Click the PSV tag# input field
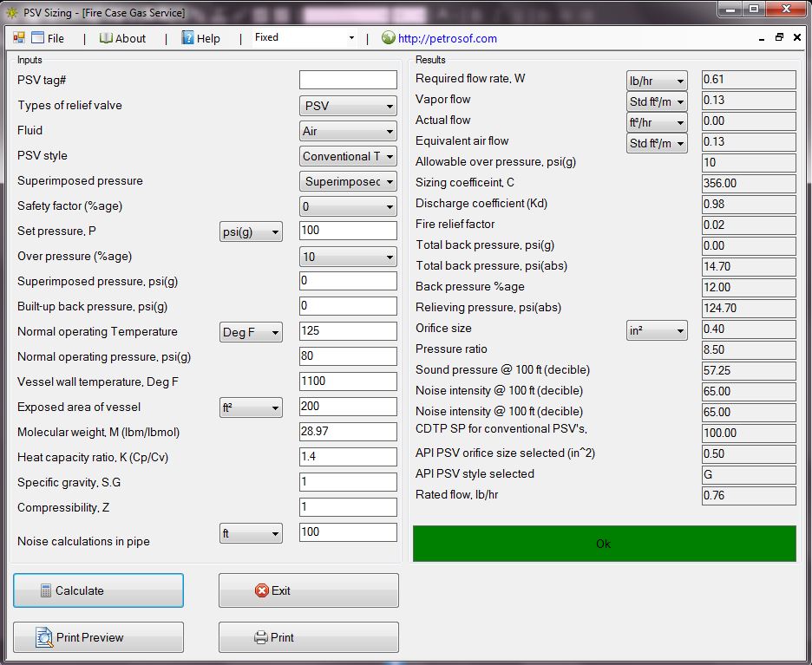Viewport: 812px width, 665px height. click(347, 79)
